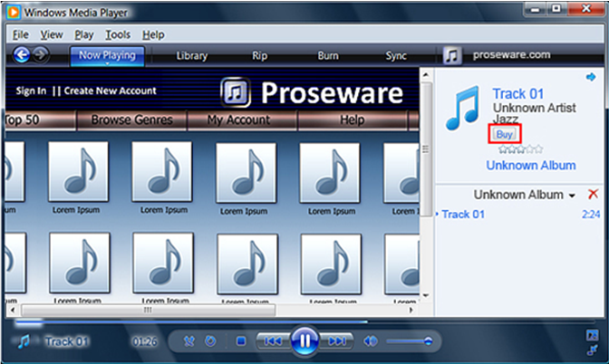Click the proseware.com music note store icon
The height and width of the screenshot is (364, 609).
(x=452, y=55)
